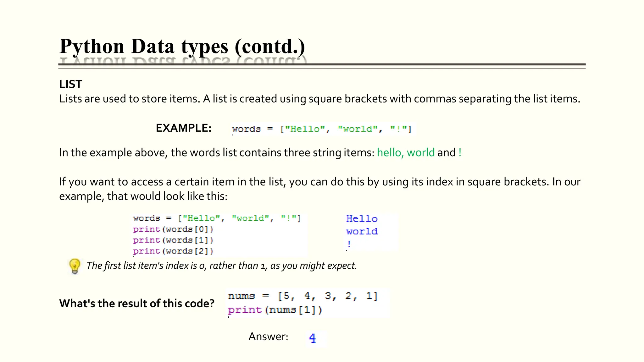This screenshot has height=362, width=644.
Task: Click the paragraph about accessing items by index
Action: click(x=320, y=189)
